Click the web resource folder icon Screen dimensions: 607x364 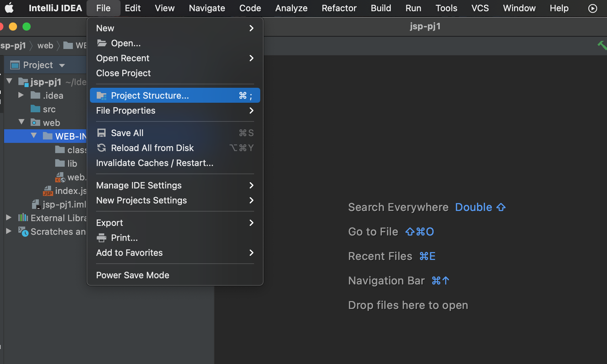pyautogui.click(x=35, y=122)
